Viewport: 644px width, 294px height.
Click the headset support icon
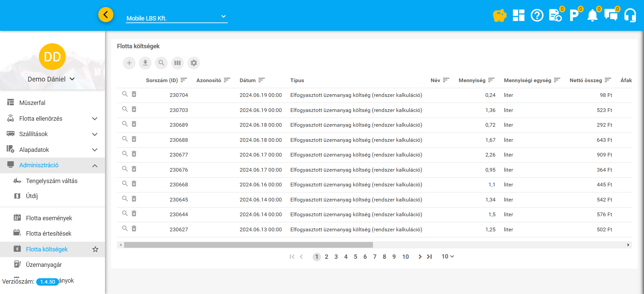(x=630, y=15)
